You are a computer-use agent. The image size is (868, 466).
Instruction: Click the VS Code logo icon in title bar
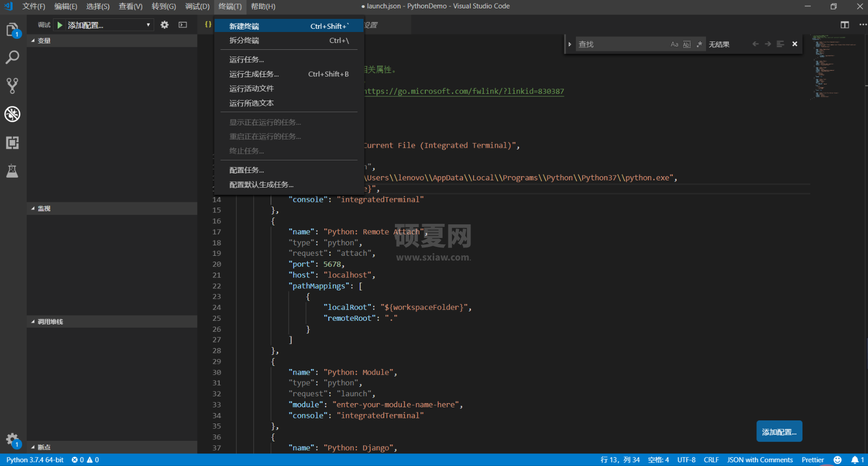tap(8, 6)
